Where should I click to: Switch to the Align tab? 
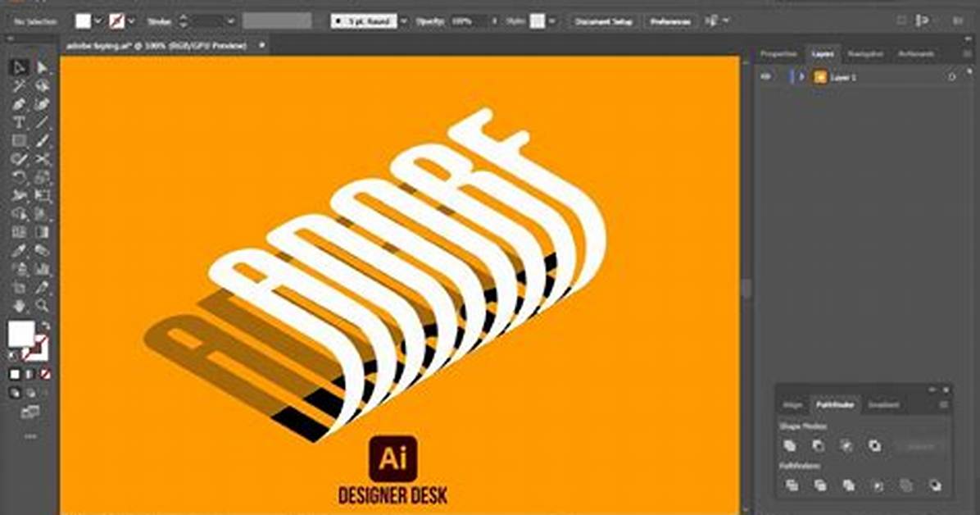(x=792, y=405)
